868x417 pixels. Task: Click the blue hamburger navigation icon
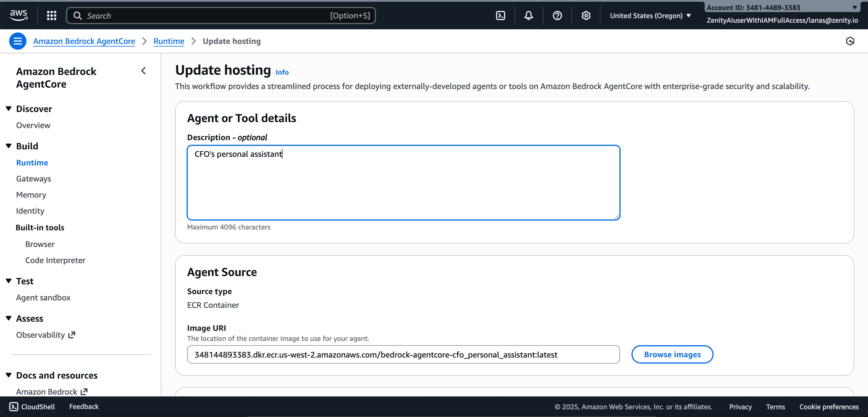18,41
